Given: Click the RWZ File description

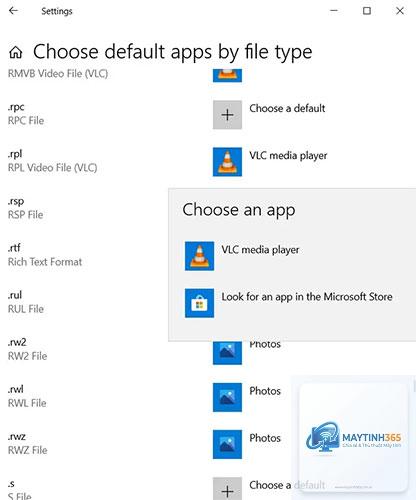Looking at the screenshot, I should pyautogui.click(x=28, y=450).
